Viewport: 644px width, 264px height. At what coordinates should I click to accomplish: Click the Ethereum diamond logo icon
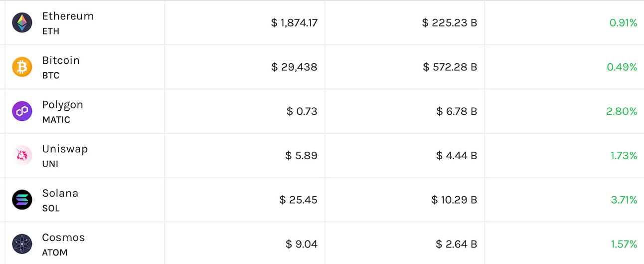[22, 23]
